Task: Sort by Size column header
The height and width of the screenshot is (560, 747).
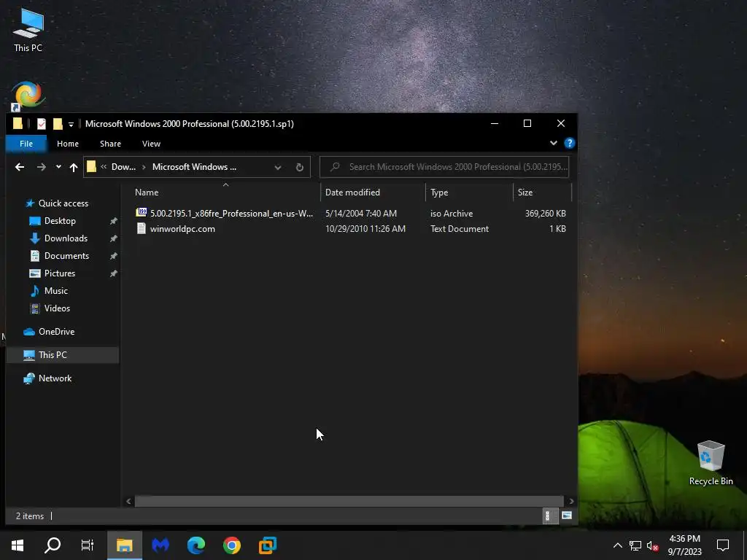Action: coord(525,192)
